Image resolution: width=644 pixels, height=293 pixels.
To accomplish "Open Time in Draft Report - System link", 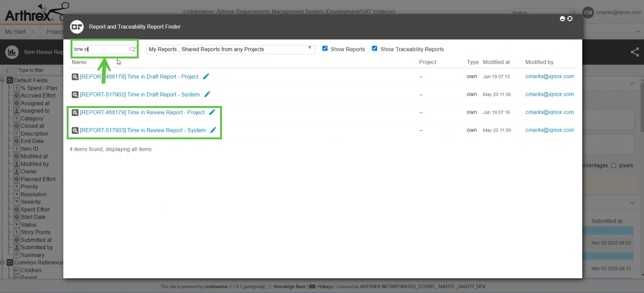I will (x=139, y=94).
